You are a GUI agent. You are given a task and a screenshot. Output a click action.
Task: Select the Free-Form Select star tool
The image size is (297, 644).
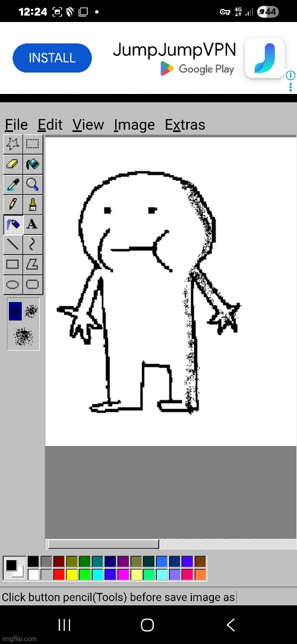(13, 144)
